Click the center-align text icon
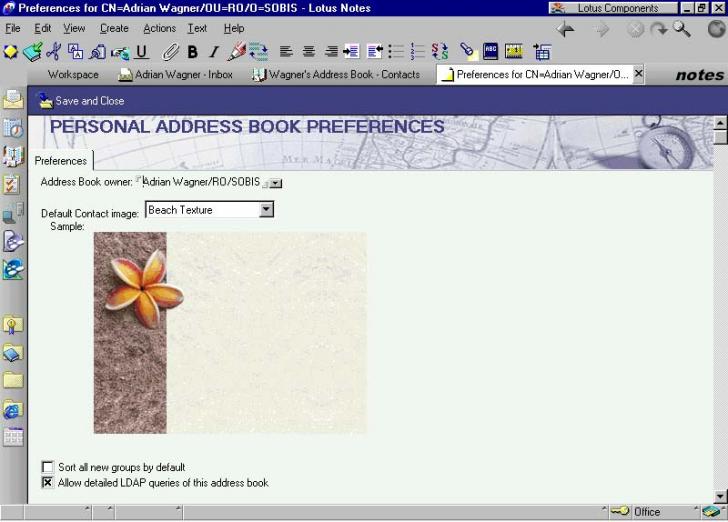This screenshot has height=522, width=728. pos(309,51)
